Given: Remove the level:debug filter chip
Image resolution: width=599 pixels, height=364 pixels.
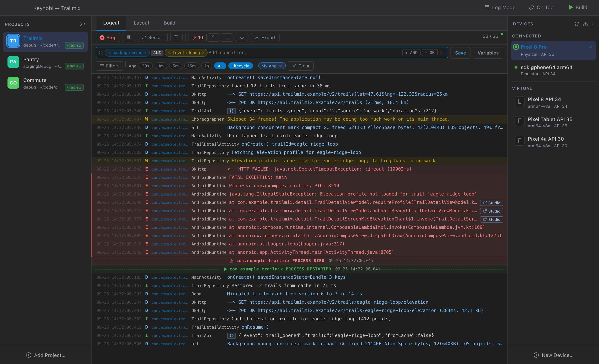Looking at the screenshot, I should [x=203, y=53].
